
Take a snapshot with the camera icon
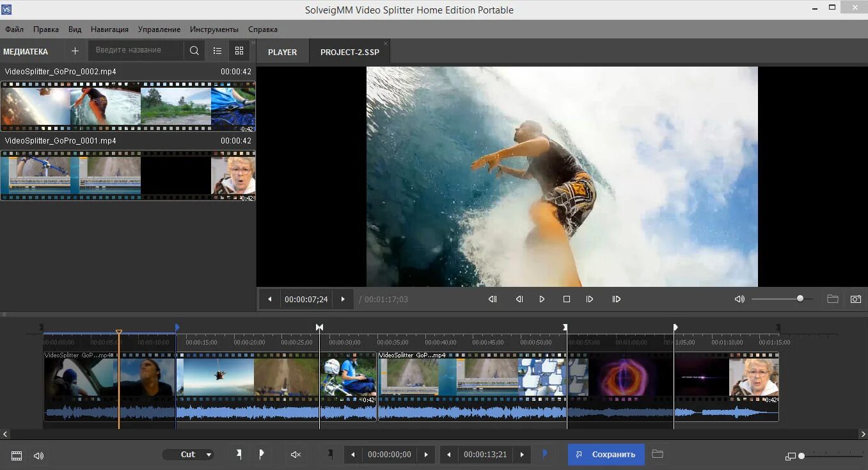tap(856, 299)
